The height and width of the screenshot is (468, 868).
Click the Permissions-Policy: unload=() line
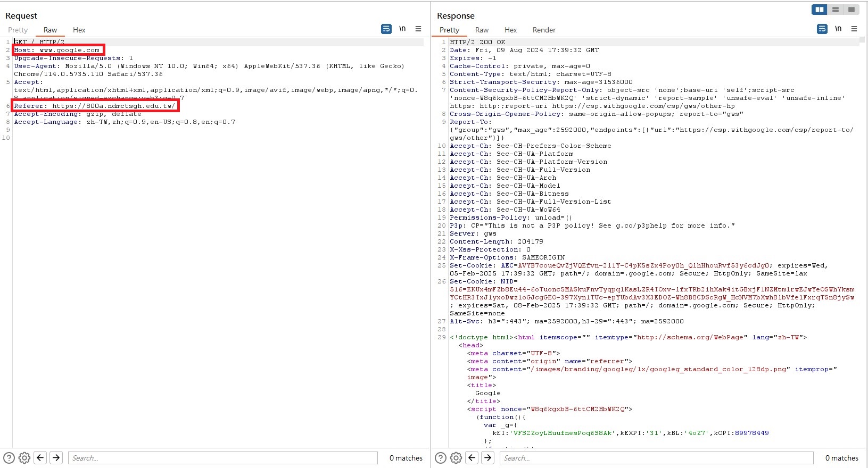[511, 218]
